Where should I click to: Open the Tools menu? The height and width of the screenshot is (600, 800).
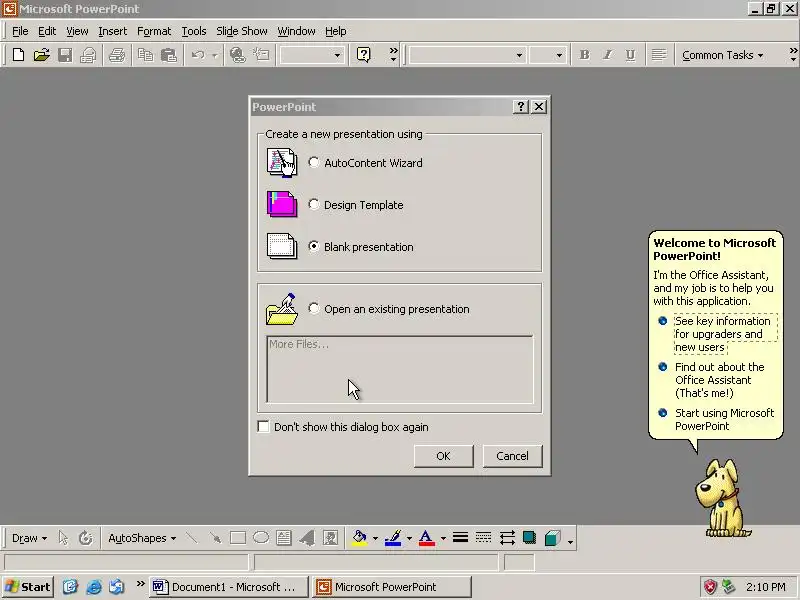click(194, 31)
